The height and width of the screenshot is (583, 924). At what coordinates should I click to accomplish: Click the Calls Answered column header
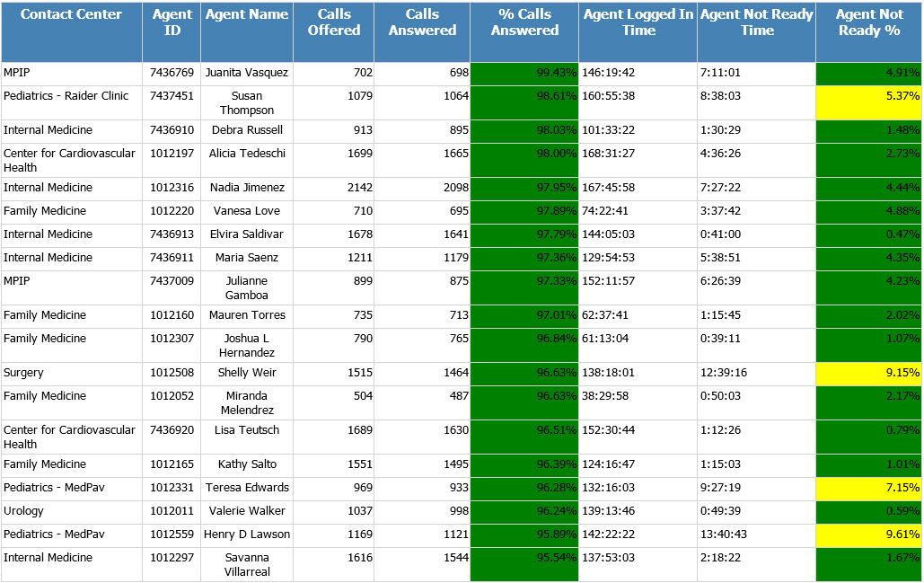click(422, 31)
